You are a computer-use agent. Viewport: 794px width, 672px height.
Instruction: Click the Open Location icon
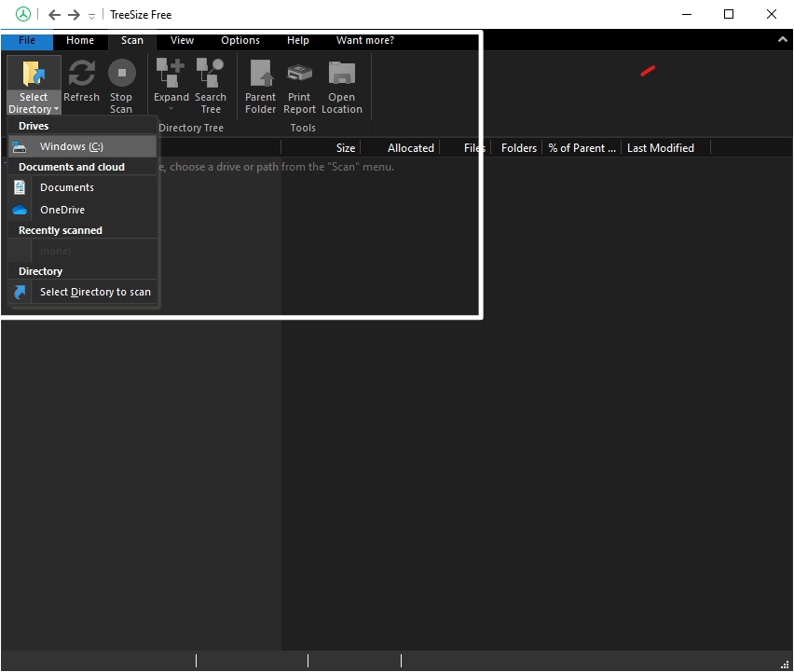coord(342,73)
